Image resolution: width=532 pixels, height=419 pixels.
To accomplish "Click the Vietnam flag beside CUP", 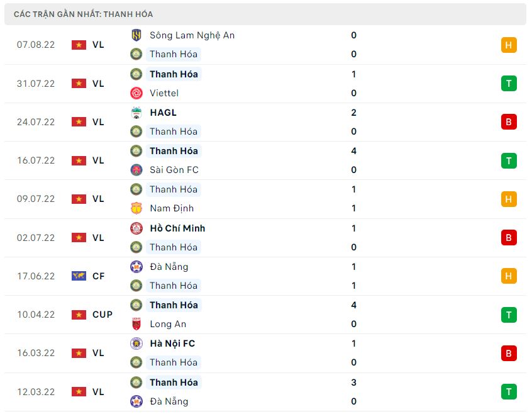I will pos(79,315).
